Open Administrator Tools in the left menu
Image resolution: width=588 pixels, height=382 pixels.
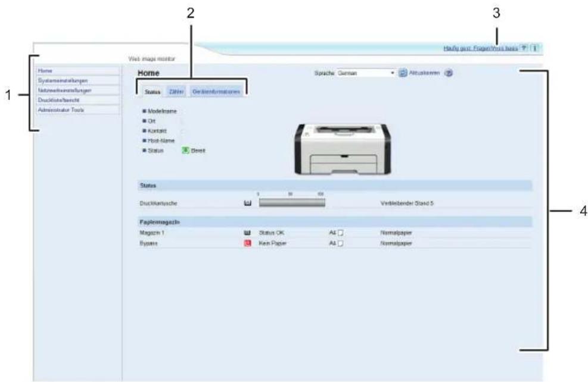point(78,109)
